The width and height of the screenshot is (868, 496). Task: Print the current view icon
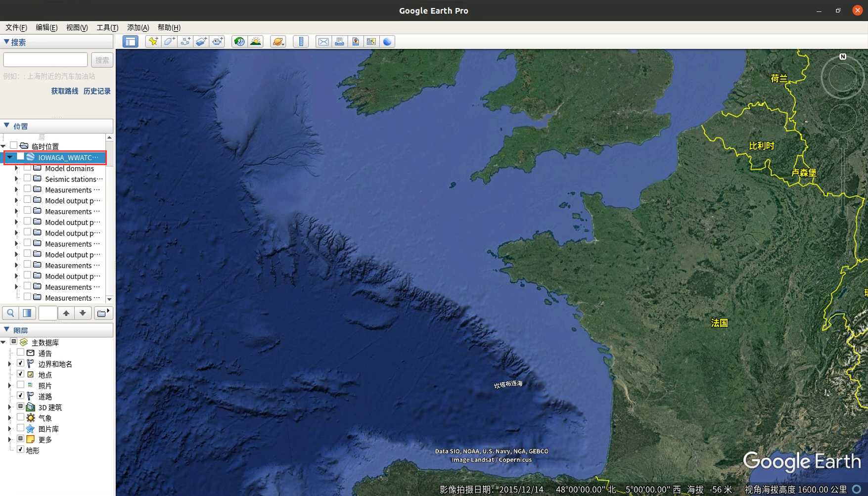[339, 42]
